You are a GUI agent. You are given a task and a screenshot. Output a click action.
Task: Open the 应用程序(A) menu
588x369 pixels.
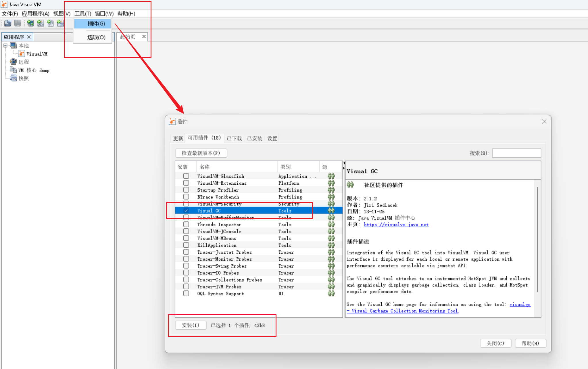[36, 14]
